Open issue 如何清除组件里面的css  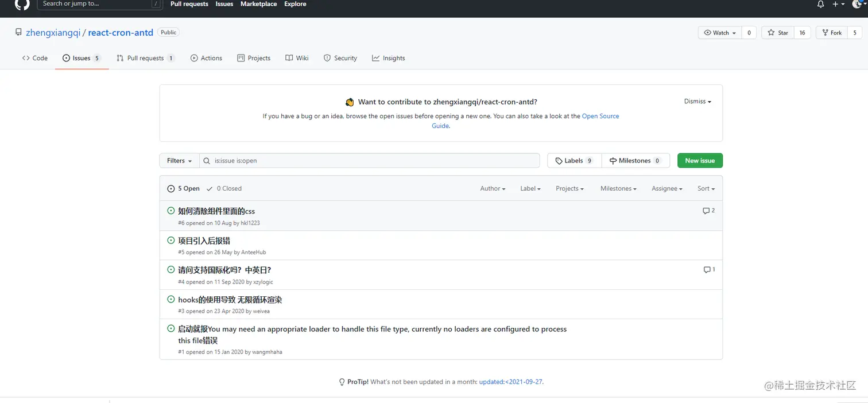pos(216,211)
